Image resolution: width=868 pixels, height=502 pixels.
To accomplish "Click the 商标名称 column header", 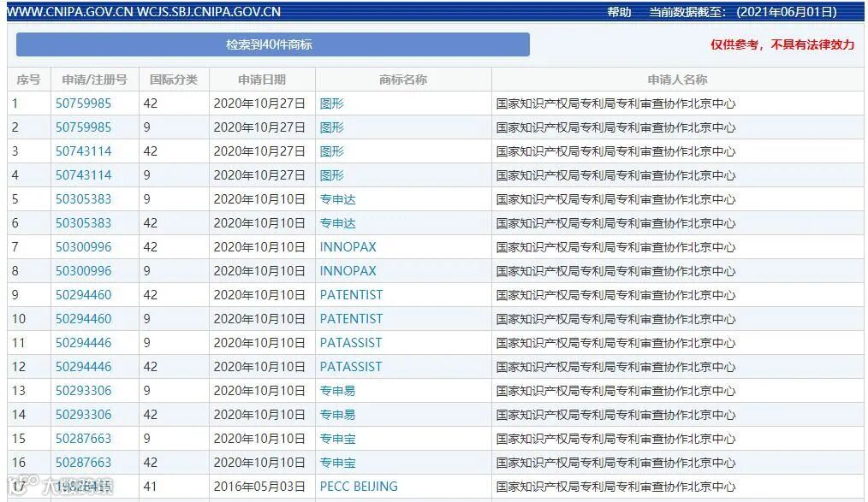I will [403, 80].
